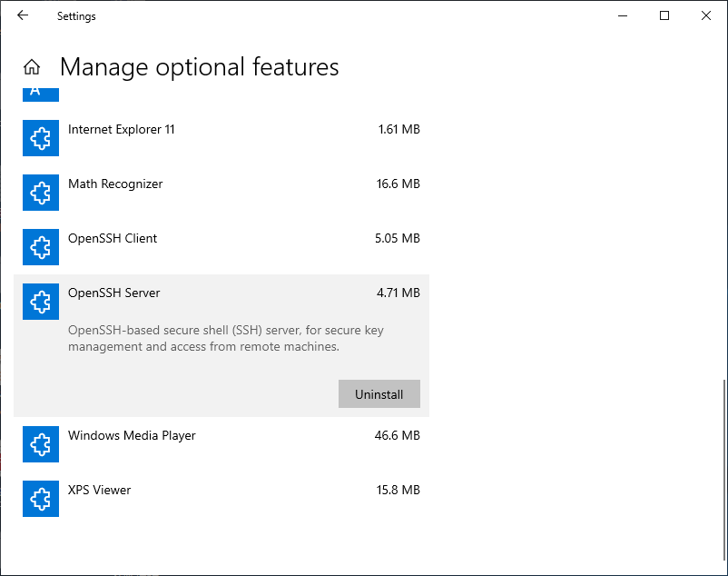The image size is (728, 576).
Task: Go to Settings home via house icon
Action: 32,67
